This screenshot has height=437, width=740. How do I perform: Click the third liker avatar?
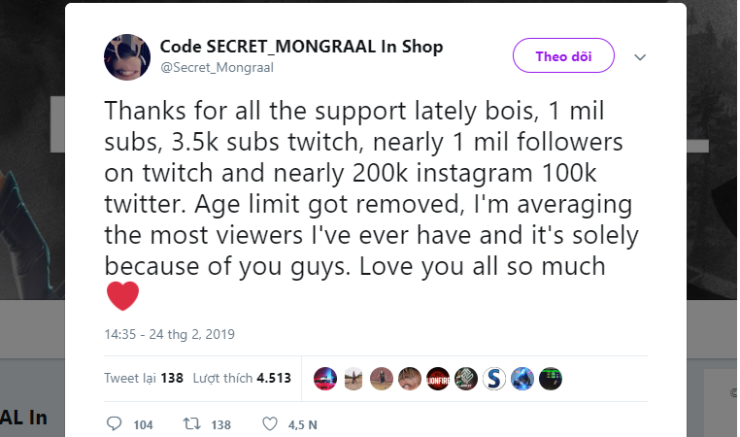381,378
